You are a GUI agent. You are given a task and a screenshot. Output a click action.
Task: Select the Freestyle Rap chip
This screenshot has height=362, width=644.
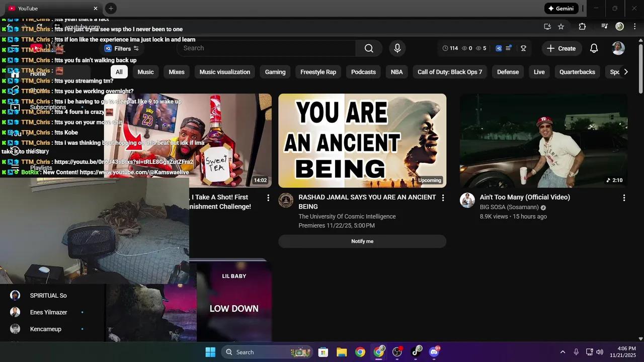(x=318, y=72)
